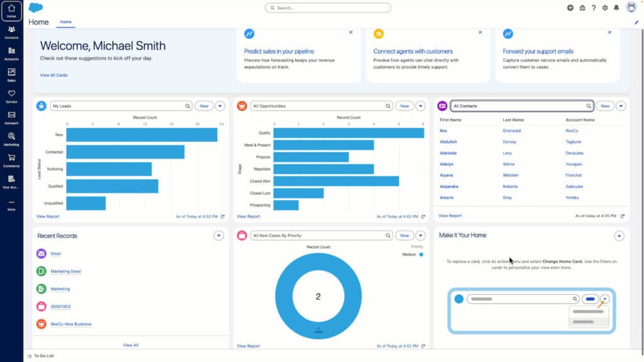Open Home in the left sidebar
Screen dimensions: 644x362
point(11,11)
